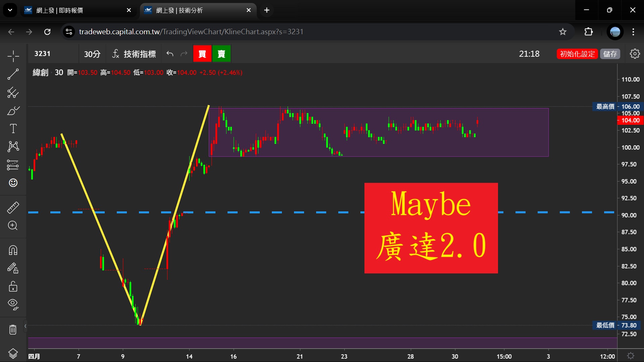Select the crosshair cursor tool

click(13, 56)
